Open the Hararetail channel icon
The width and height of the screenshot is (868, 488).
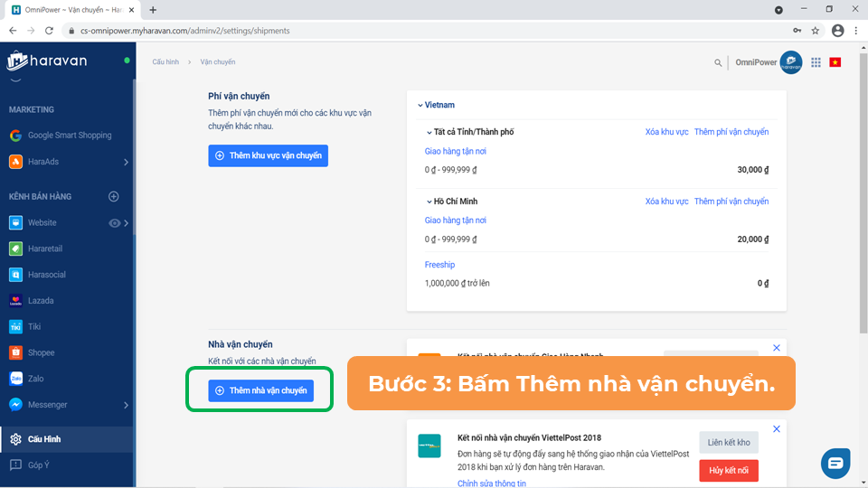pyautogui.click(x=15, y=249)
